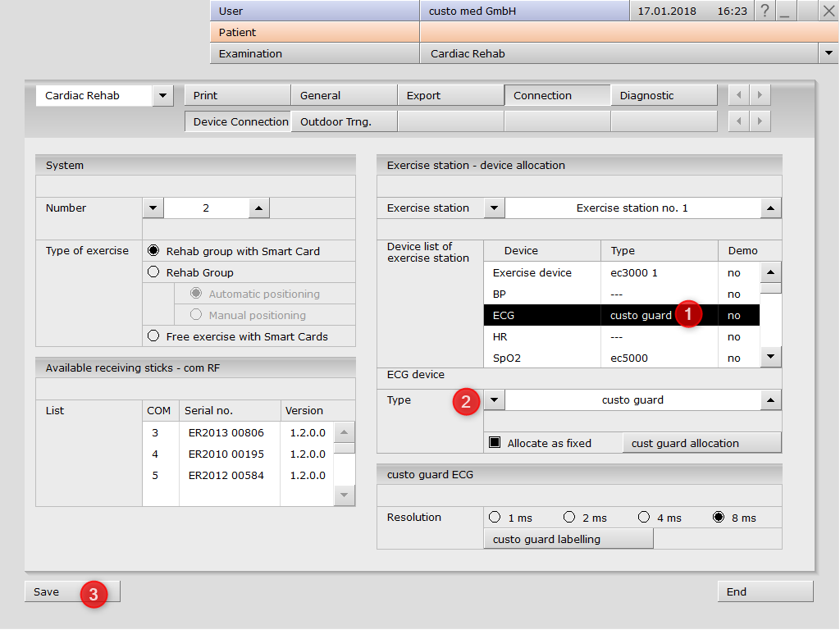Select the HR device row
The image size is (840, 630).
622,336
